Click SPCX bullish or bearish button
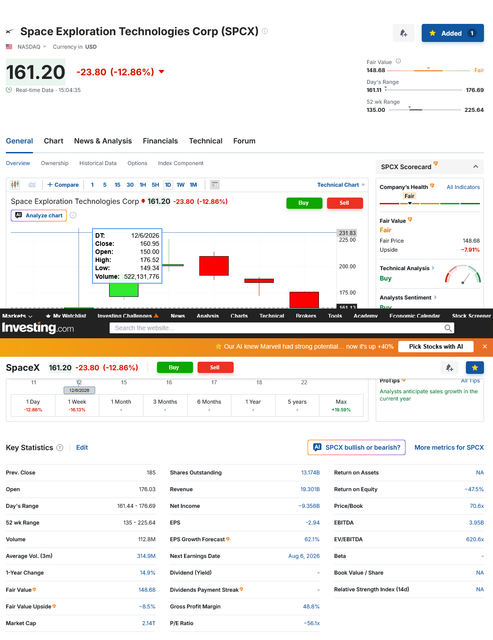Image resolution: width=493 pixels, height=640 pixels. [356, 447]
